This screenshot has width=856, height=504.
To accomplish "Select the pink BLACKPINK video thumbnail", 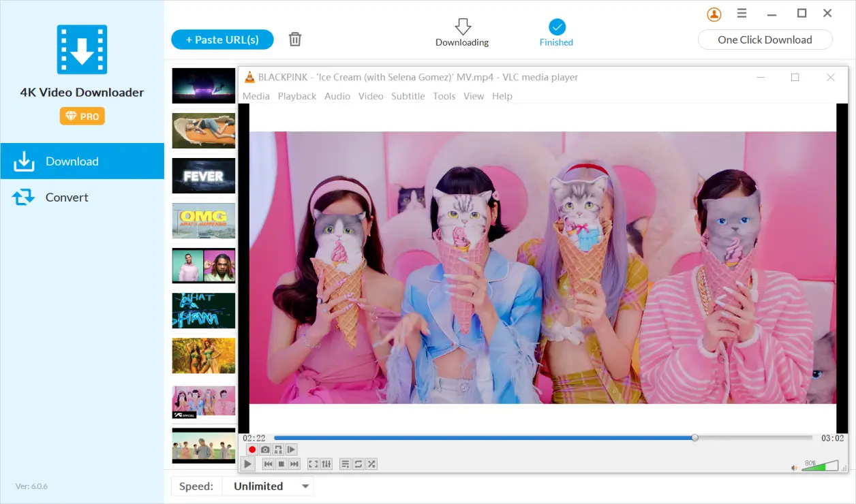I will [x=204, y=402].
